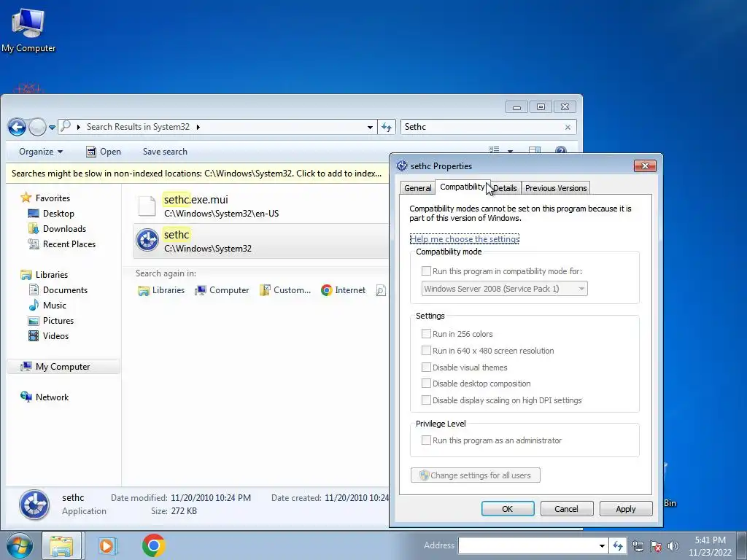Search again in Custom locations
747x560 pixels.
tap(285, 290)
